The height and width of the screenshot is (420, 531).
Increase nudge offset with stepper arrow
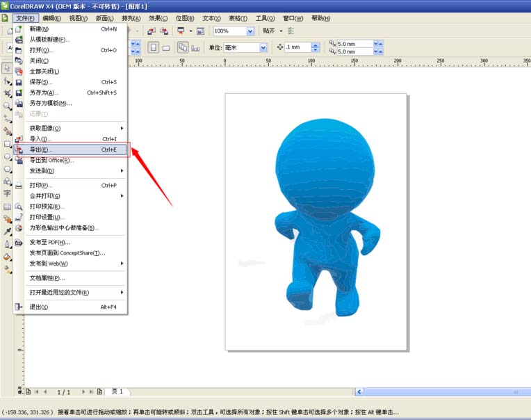pyautogui.click(x=316, y=45)
